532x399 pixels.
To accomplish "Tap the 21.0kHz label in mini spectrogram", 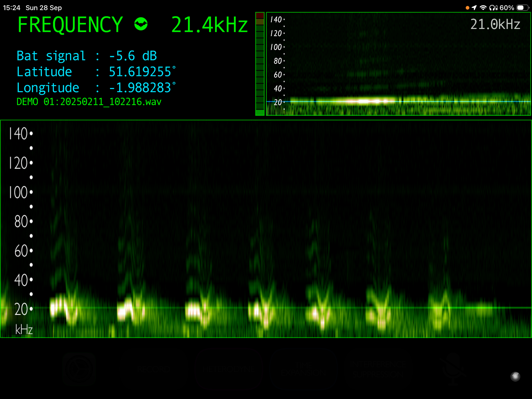I will pyautogui.click(x=495, y=24).
